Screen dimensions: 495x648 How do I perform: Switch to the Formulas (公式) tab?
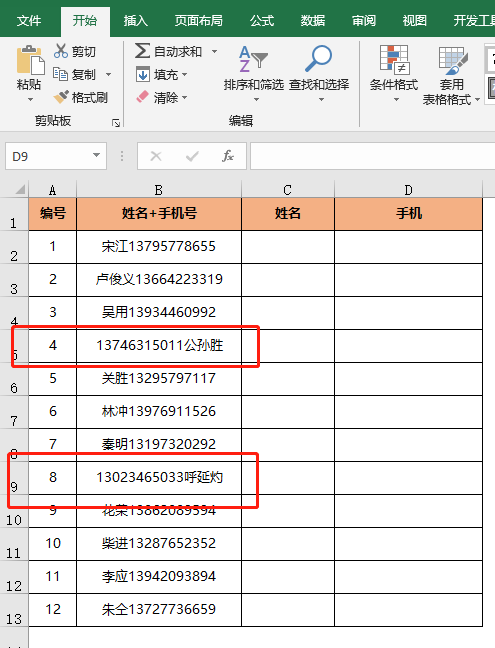pos(262,20)
